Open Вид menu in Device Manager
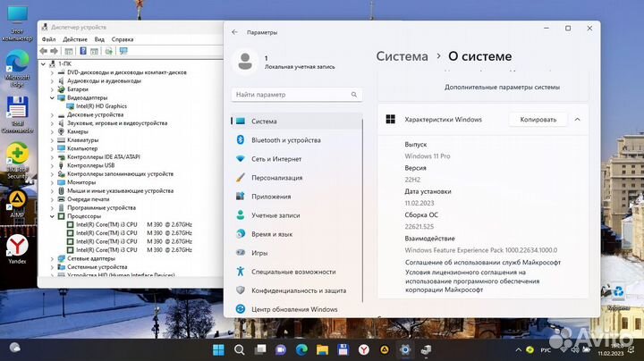 [x=99, y=39]
